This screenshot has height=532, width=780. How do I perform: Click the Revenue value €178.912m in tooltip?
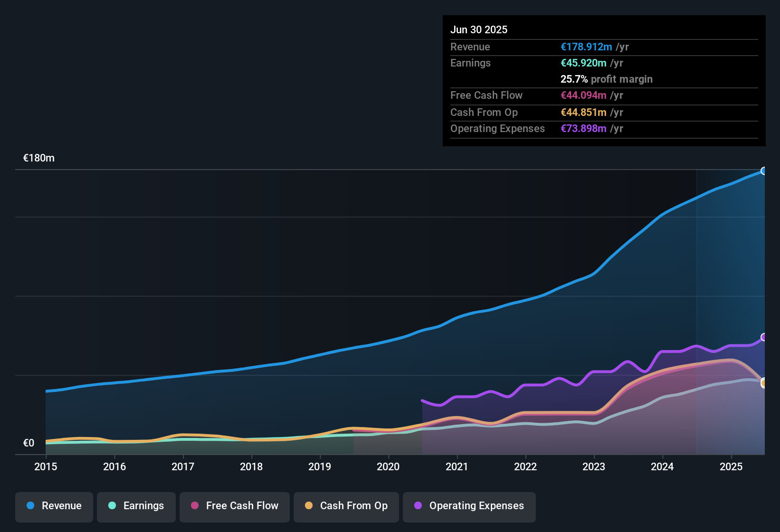pos(586,47)
